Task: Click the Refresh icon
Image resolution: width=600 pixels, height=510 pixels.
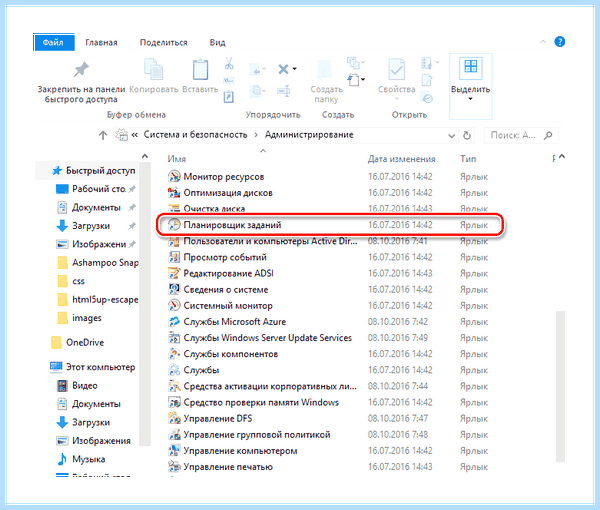Action: [467, 135]
